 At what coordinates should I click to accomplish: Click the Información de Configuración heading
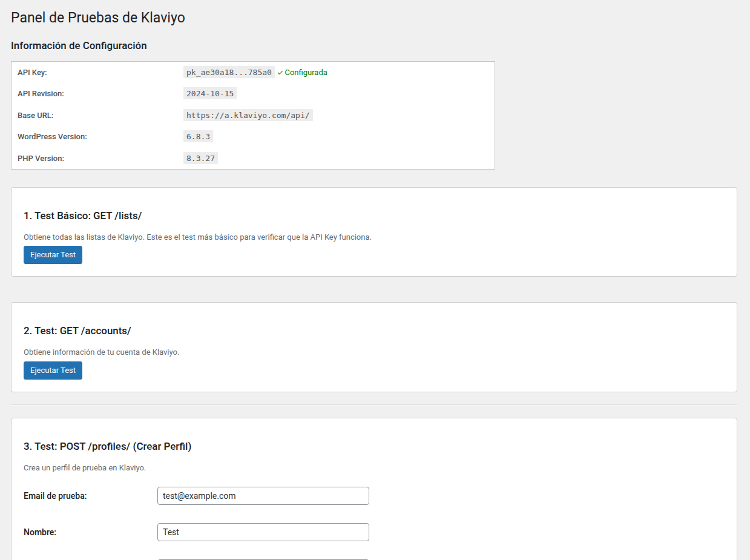pos(79,45)
